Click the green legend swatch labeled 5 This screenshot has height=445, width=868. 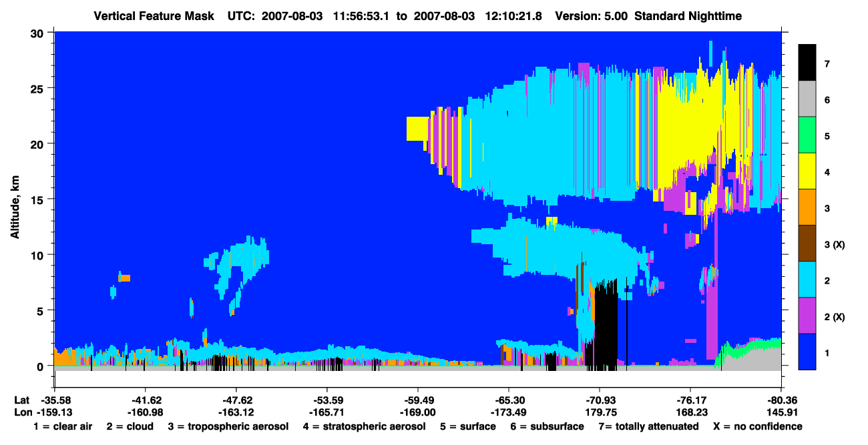click(807, 135)
